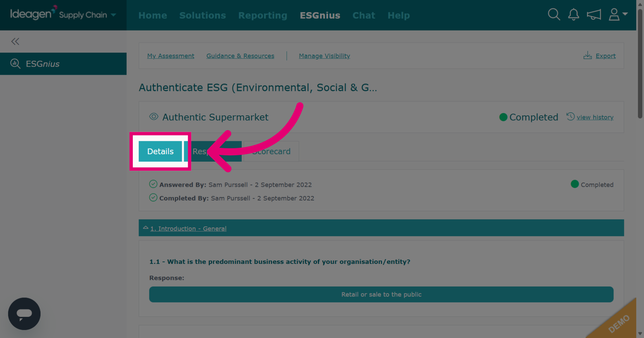This screenshot has height=338, width=644.
Task: Click the page vertical scrollbar
Action: coord(640,64)
